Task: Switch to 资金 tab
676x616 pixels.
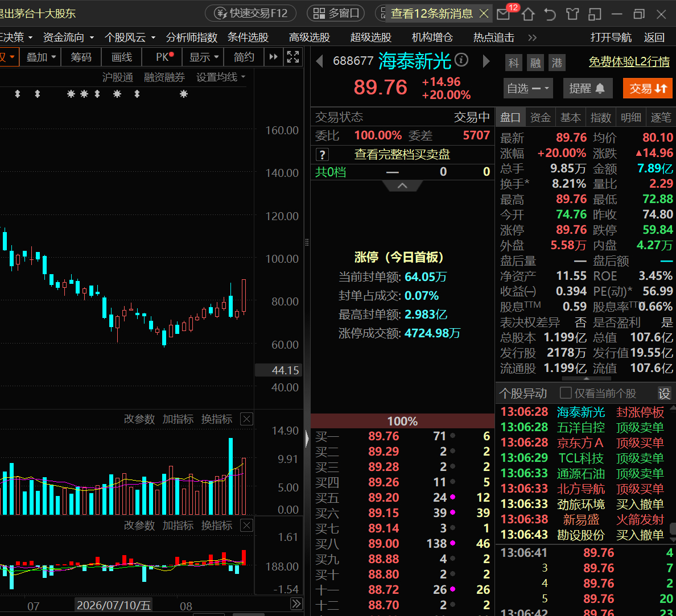Action: 540,117
